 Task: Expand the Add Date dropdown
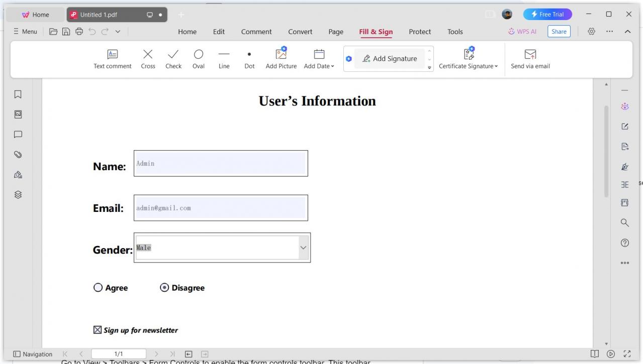click(331, 65)
